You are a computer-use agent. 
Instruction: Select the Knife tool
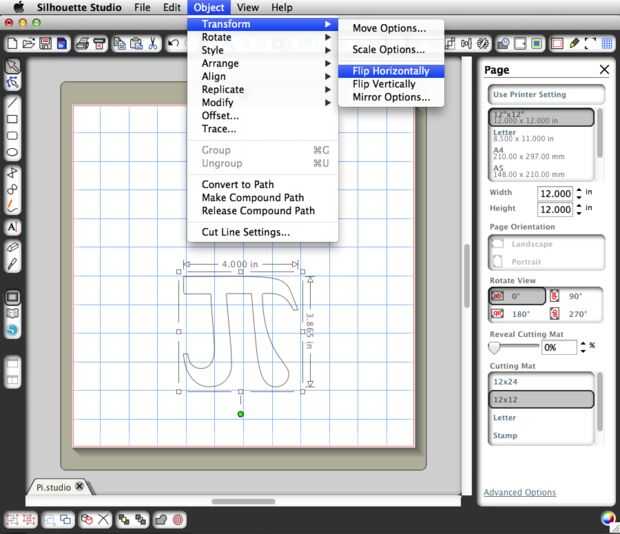pos(12,264)
